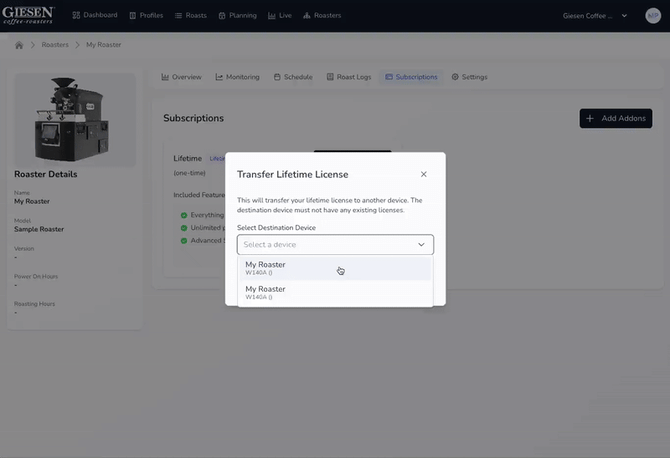Image resolution: width=670 pixels, height=458 pixels.
Task: Open the Dashboard navigation item
Action: click(x=95, y=16)
